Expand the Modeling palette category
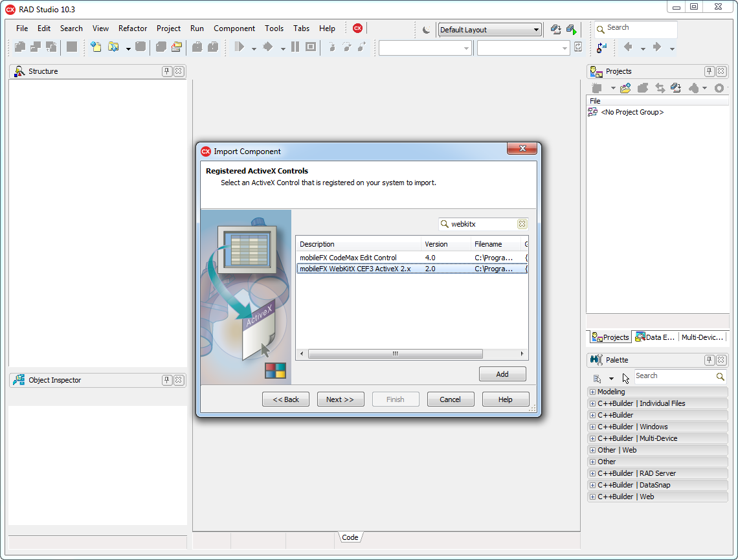738x560 pixels. click(x=592, y=392)
